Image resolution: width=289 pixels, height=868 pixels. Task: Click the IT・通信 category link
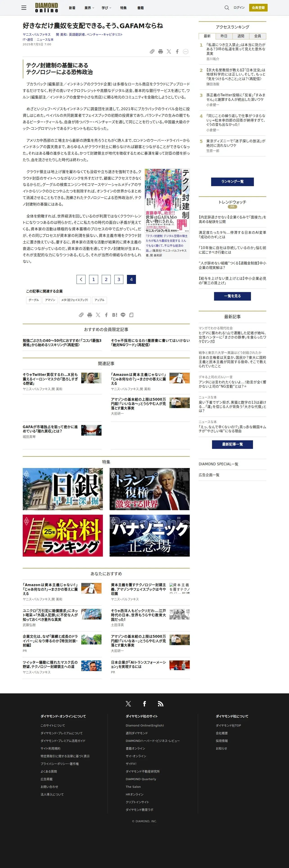[x=28, y=39]
